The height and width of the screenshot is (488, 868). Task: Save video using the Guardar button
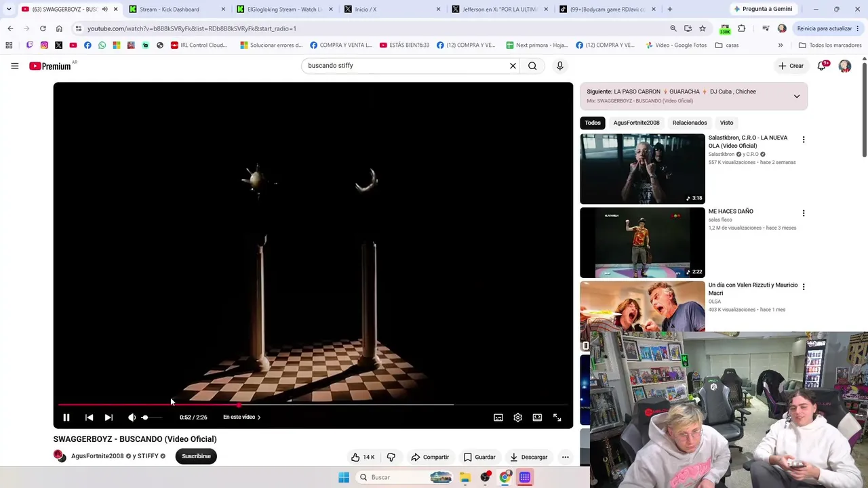coord(479,457)
